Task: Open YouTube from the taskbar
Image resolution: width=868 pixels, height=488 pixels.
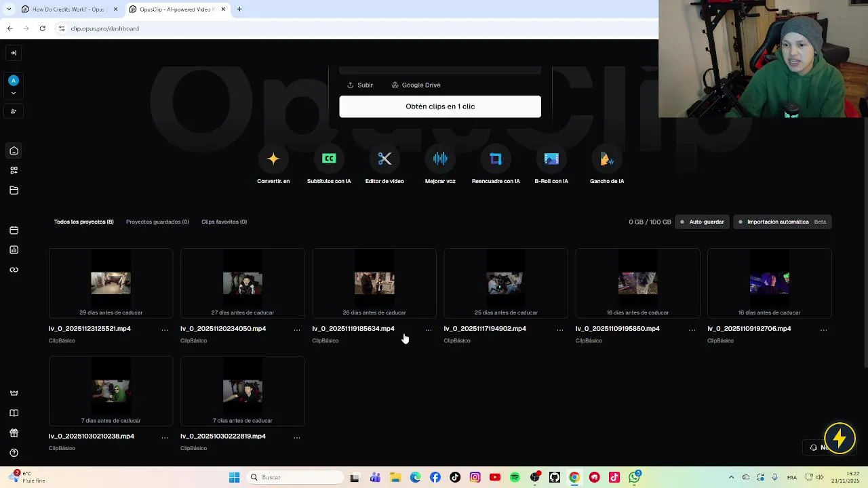Action: (495, 477)
